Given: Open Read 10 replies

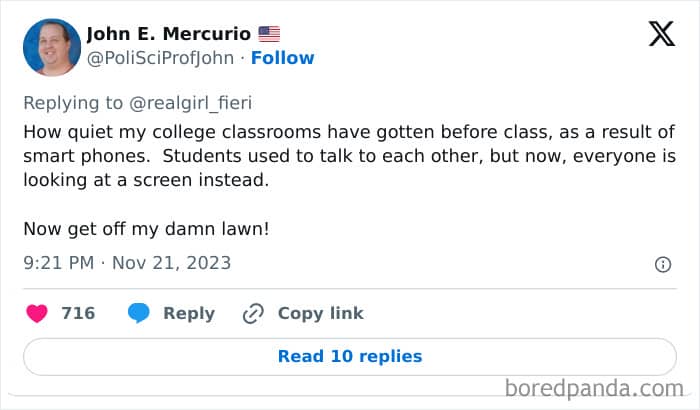Looking at the screenshot, I should tap(350, 356).
